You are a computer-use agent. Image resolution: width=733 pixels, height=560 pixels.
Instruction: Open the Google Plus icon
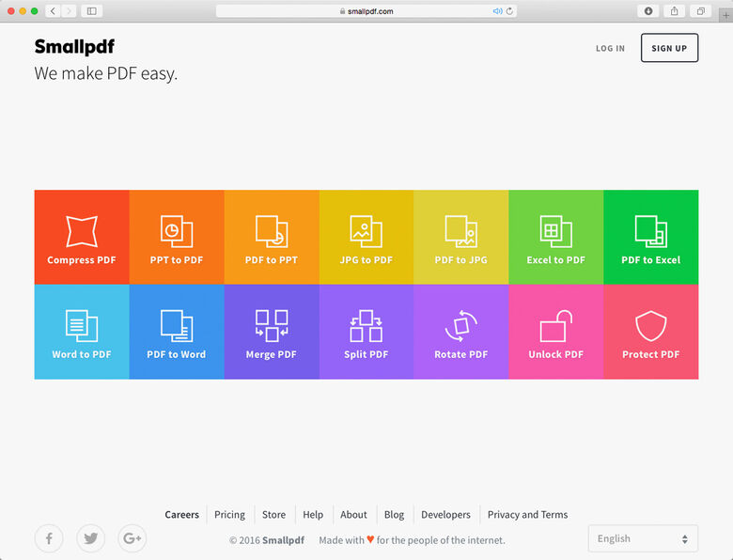(x=132, y=538)
